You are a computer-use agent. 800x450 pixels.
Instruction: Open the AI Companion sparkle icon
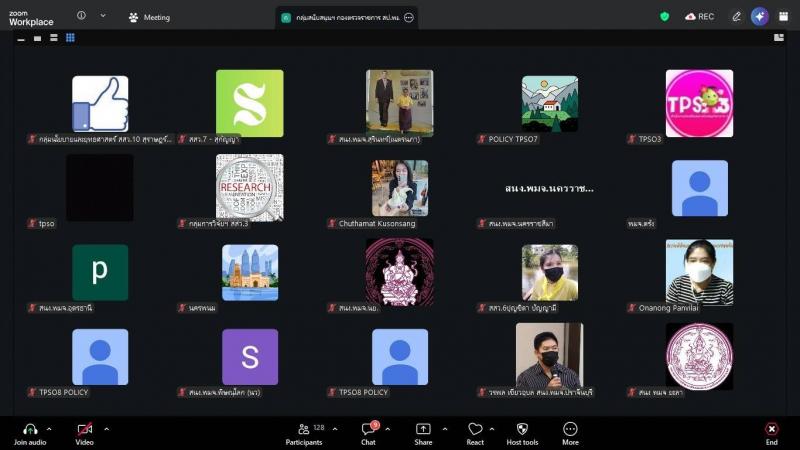pyautogui.click(x=760, y=17)
